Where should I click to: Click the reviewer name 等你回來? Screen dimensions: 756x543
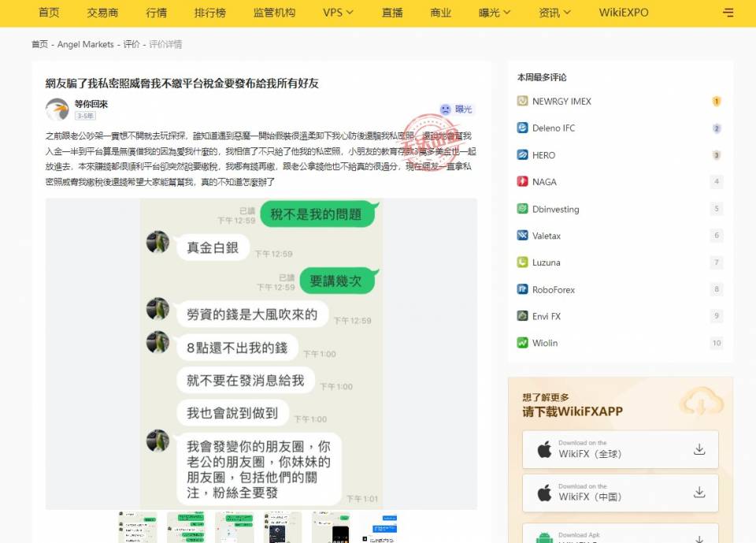(91, 104)
